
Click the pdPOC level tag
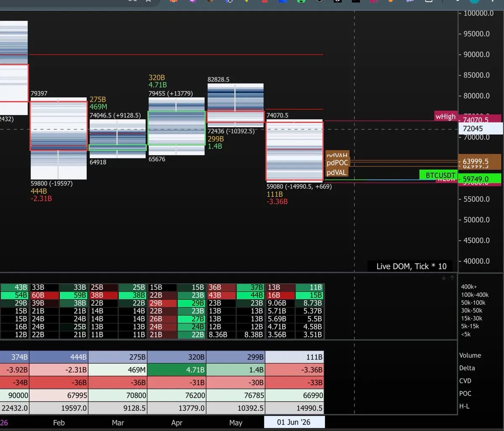[337, 163]
